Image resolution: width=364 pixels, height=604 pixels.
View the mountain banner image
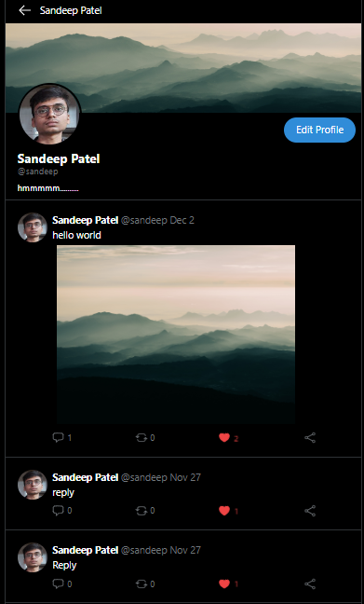click(x=183, y=68)
